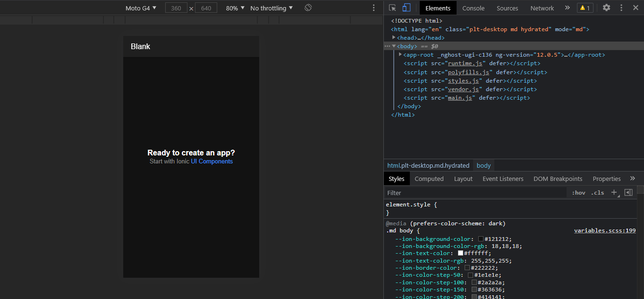The height and width of the screenshot is (299, 644).
Task: Click the #1e1e1e color-step-50 swatch
Action: tap(470, 275)
